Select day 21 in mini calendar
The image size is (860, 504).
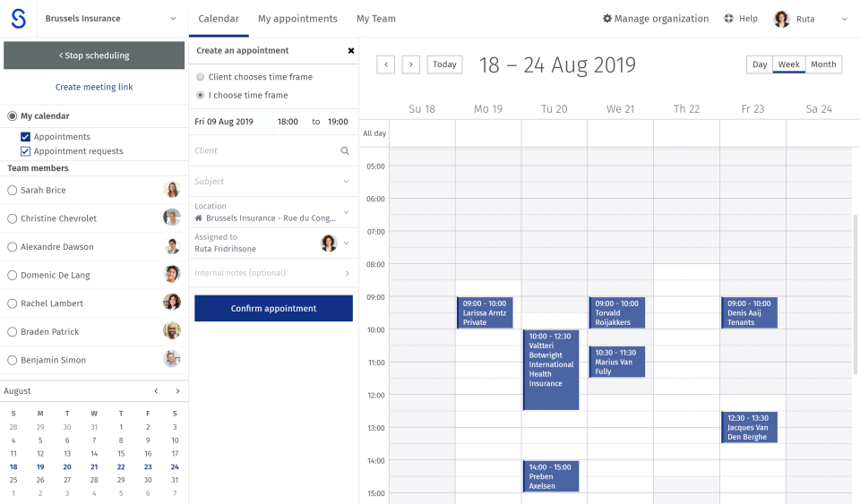coord(94,466)
